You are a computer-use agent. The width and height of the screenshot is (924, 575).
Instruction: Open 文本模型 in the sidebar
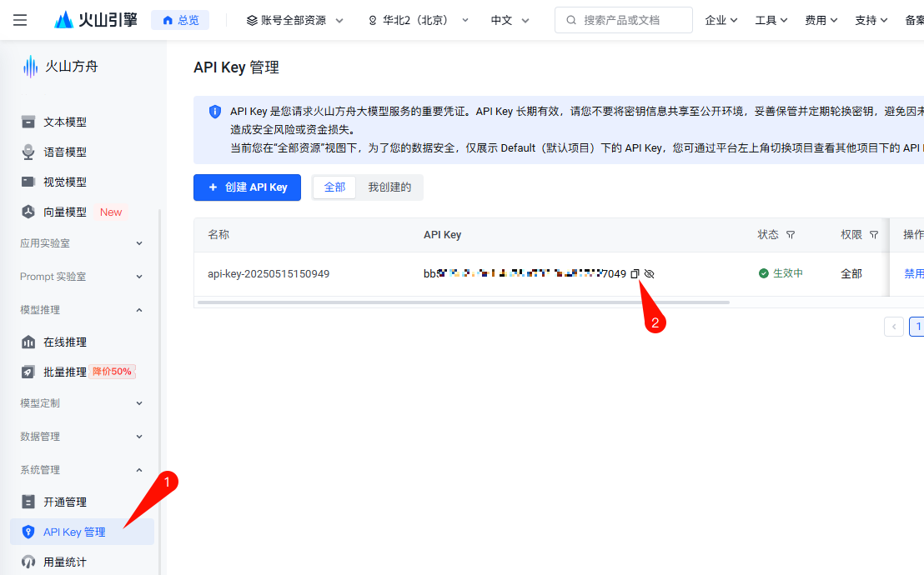pos(65,122)
